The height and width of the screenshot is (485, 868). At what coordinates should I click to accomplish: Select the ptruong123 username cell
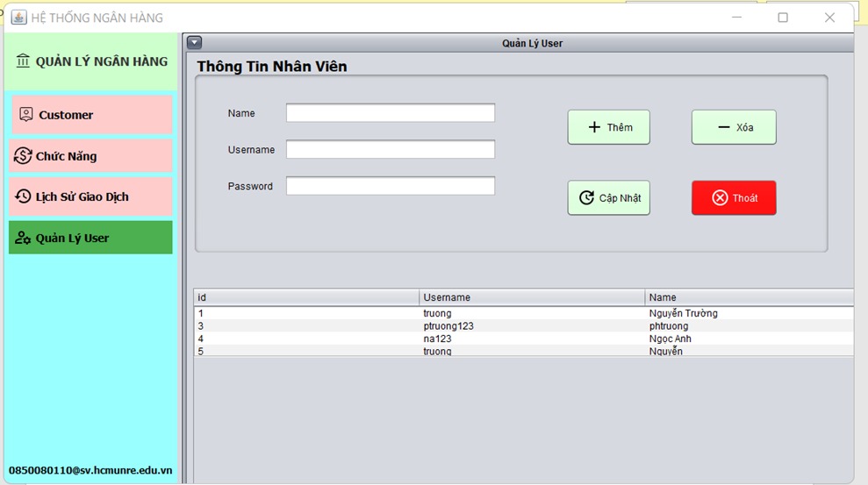point(532,326)
